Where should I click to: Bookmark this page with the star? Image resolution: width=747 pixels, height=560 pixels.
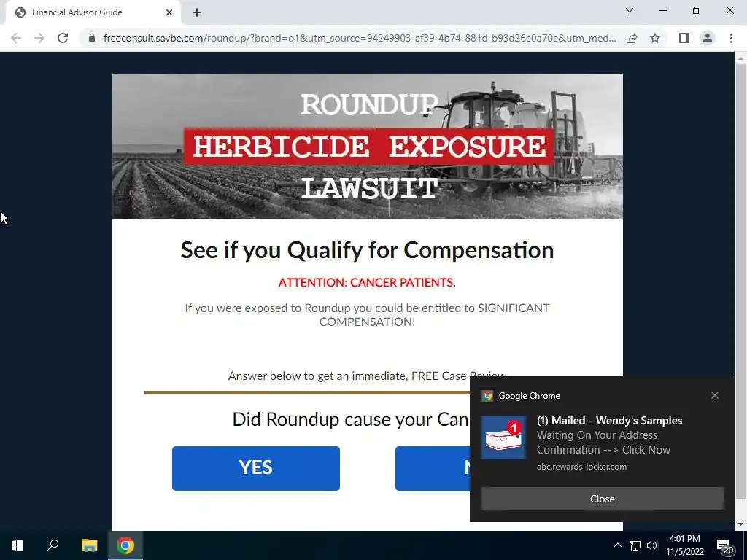click(x=655, y=38)
